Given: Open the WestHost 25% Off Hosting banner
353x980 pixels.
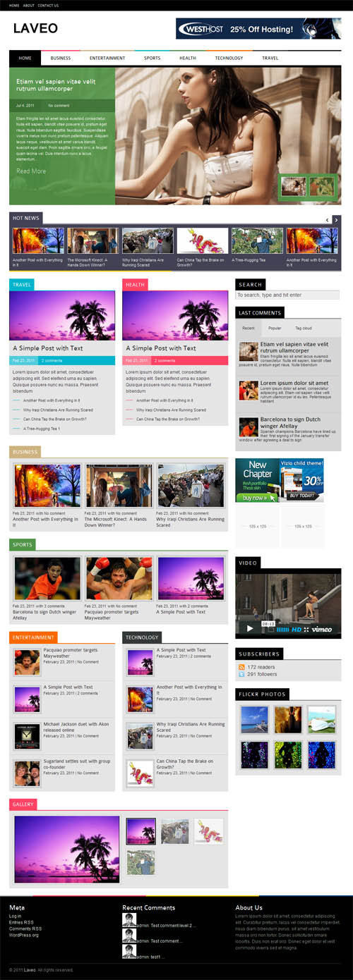Looking at the screenshot, I should pyautogui.click(x=258, y=28).
